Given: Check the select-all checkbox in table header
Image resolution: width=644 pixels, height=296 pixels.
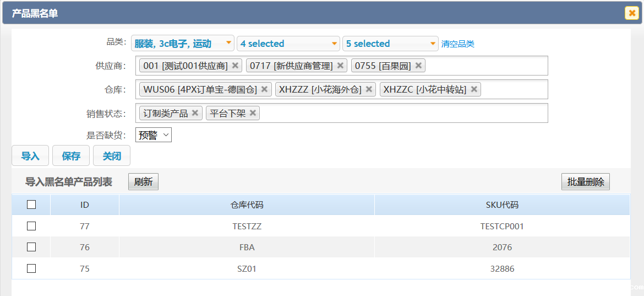Looking at the screenshot, I should 31,204.
